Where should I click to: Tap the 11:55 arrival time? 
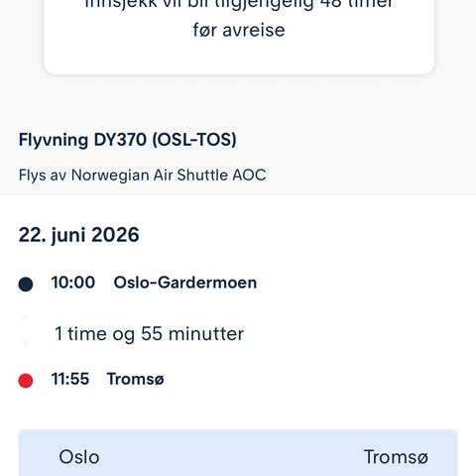(70, 379)
